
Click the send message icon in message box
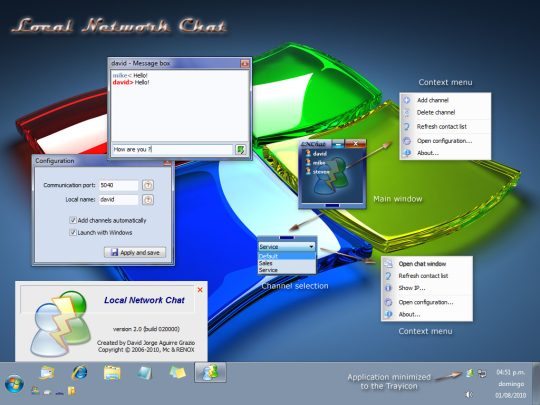[240, 149]
